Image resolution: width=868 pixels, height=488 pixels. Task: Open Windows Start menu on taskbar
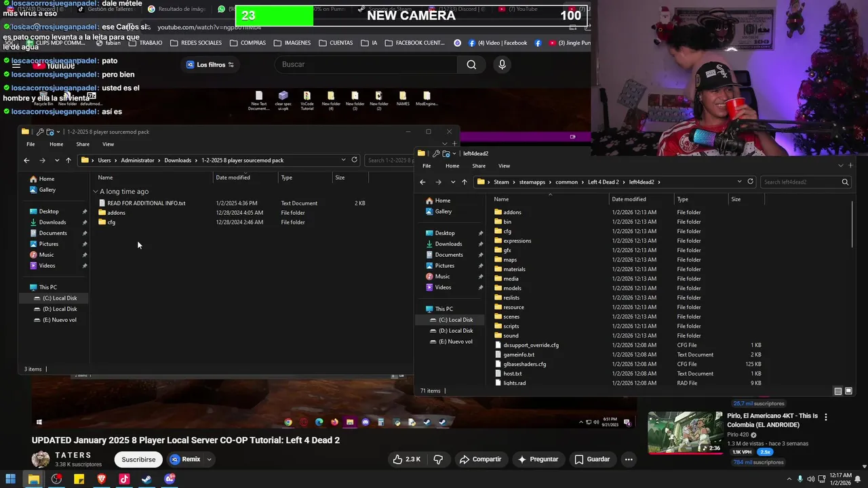(11, 479)
